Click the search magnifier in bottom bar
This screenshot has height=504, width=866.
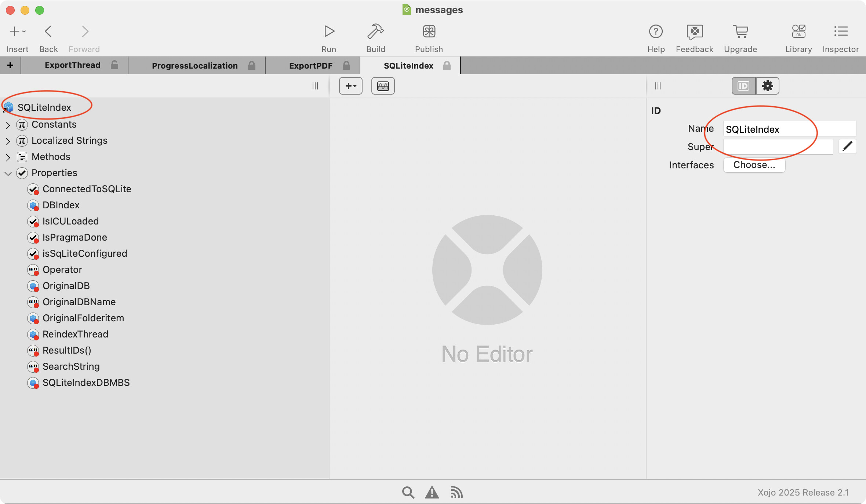[x=408, y=492]
